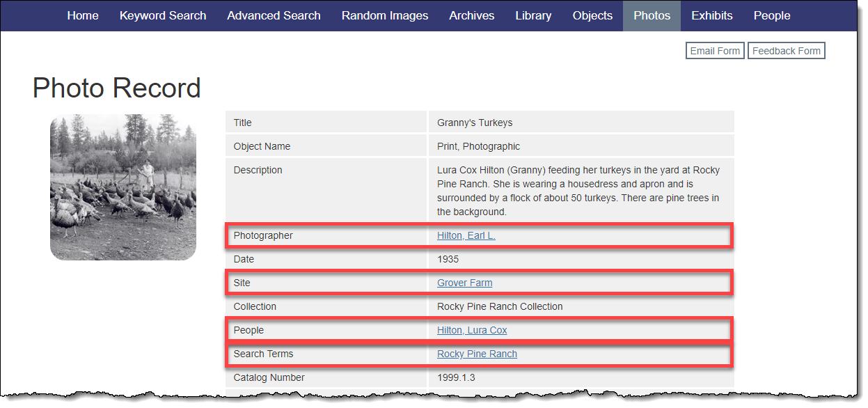868x408 pixels.
Task: Open Keyword Search in navigation bar
Action: point(163,15)
